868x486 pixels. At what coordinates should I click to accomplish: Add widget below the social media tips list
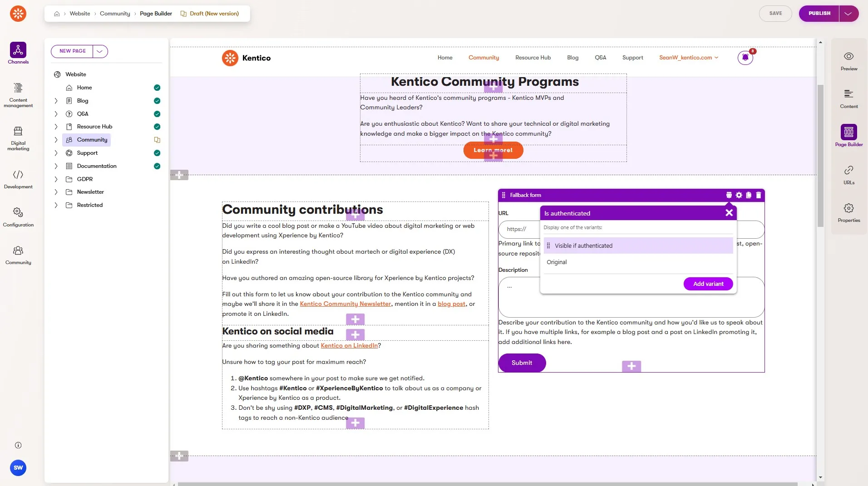(355, 423)
